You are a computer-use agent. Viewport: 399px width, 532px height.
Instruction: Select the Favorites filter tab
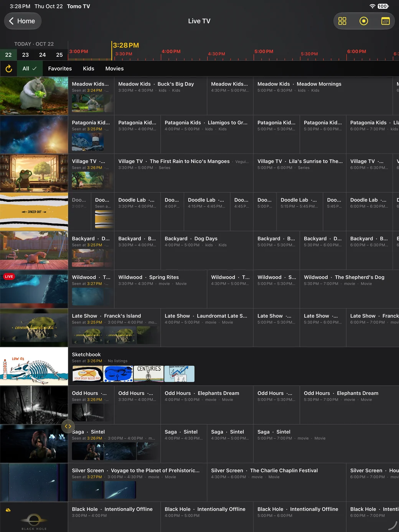(x=60, y=69)
